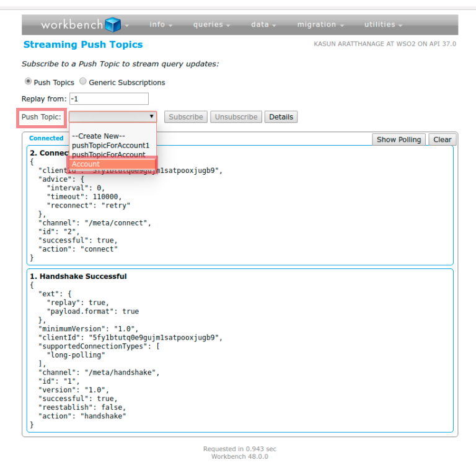This screenshot has width=476, height=468.
Task: Select the Push Topics radio button
Action: tap(28, 81)
